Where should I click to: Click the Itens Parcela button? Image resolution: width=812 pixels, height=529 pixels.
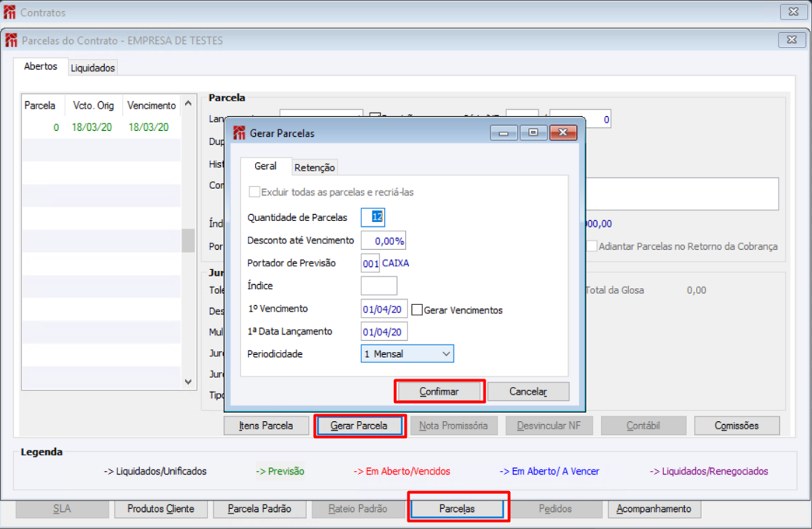[x=266, y=426]
